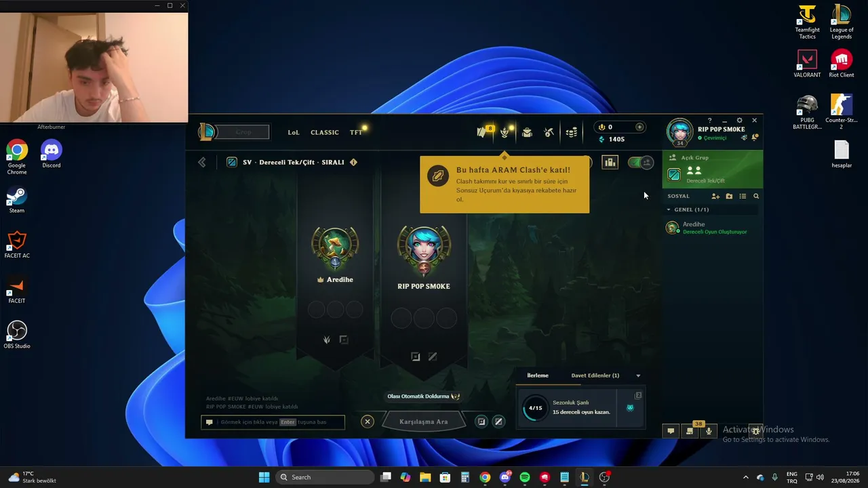Open OBS Studio desktop shortcut
Viewport: 868px width, 488px height.
tap(17, 335)
